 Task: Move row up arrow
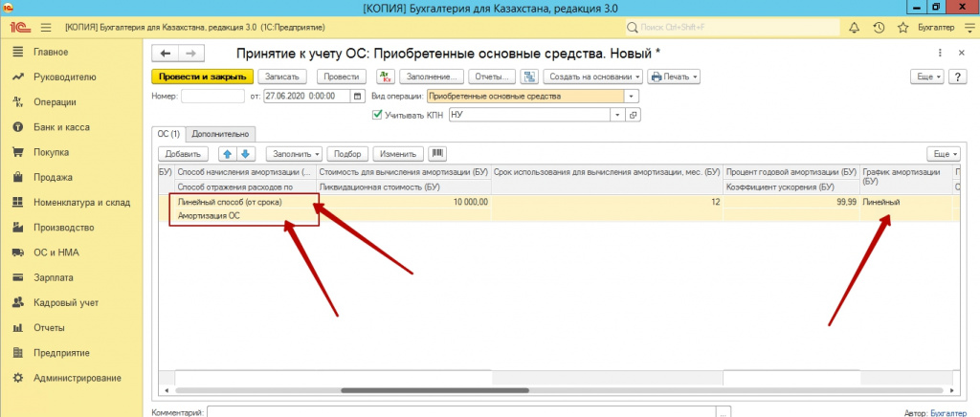[x=228, y=154]
